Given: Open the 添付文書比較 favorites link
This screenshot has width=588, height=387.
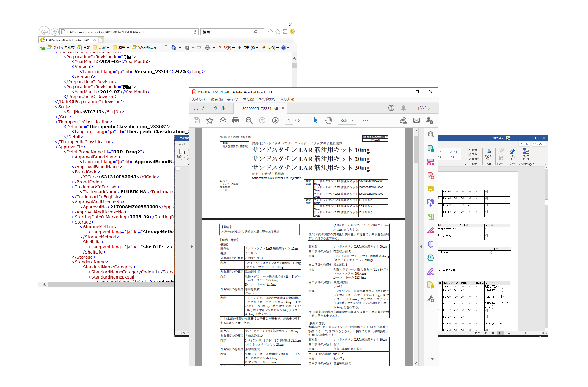Looking at the screenshot, I should click(x=61, y=48).
